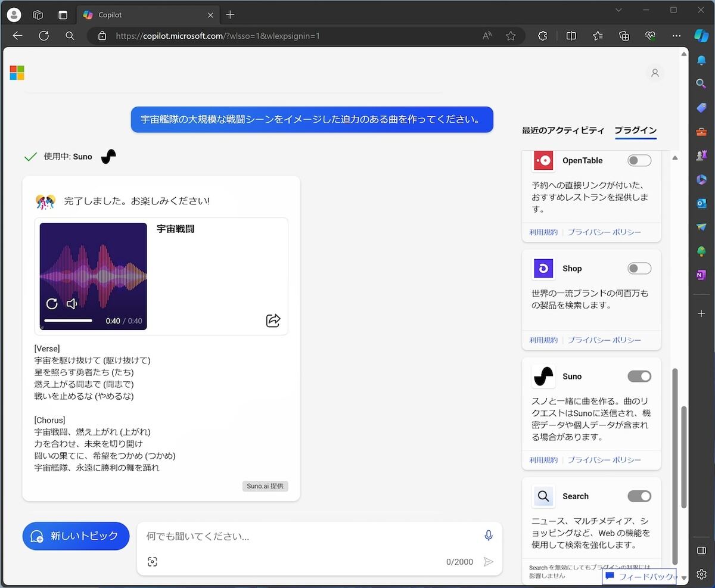The image size is (715, 588).
Task: Enable the OpenTable plugin toggle
Action: (639, 160)
